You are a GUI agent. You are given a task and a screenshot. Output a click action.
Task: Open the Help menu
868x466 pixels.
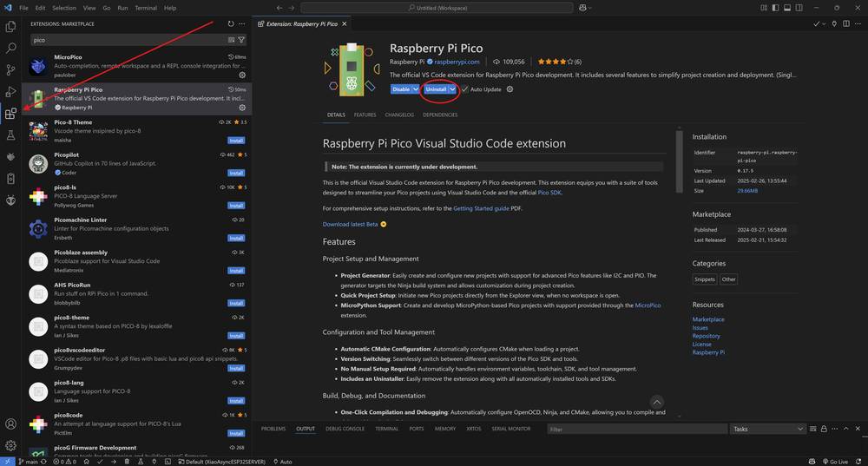(170, 8)
